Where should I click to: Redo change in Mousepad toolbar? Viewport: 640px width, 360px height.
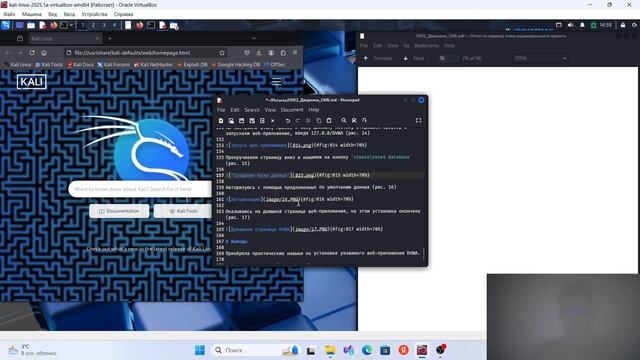pyautogui.click(x=298, y=120)
